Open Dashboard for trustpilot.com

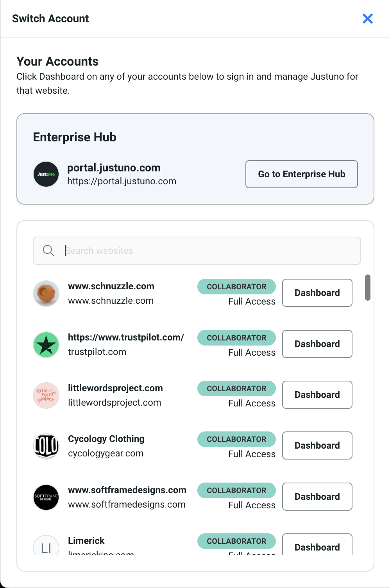pyautogui.click(x=317, y=344)
